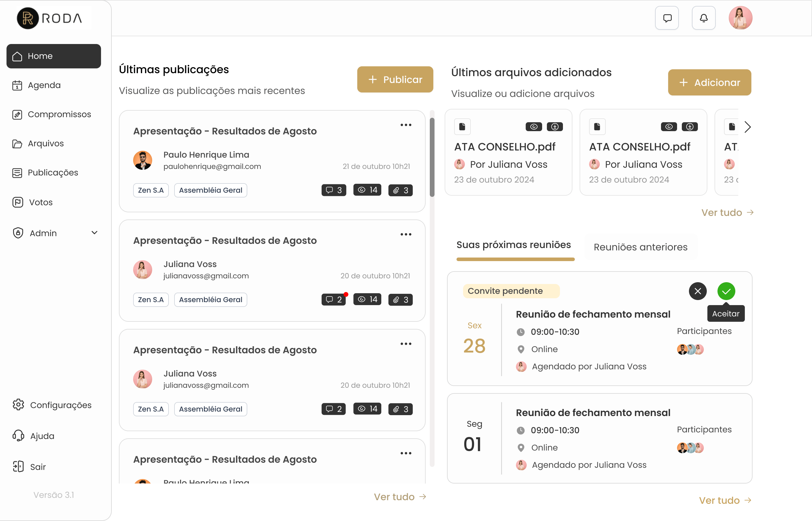Click the Compromissos sidebar icon
The image size is (812, 521).
click(17, 115)
